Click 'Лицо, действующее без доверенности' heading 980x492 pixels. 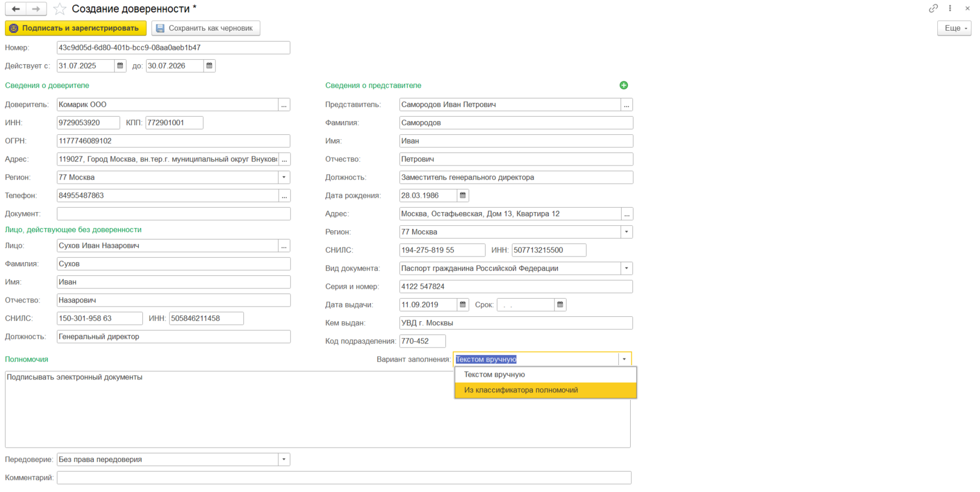73,230
